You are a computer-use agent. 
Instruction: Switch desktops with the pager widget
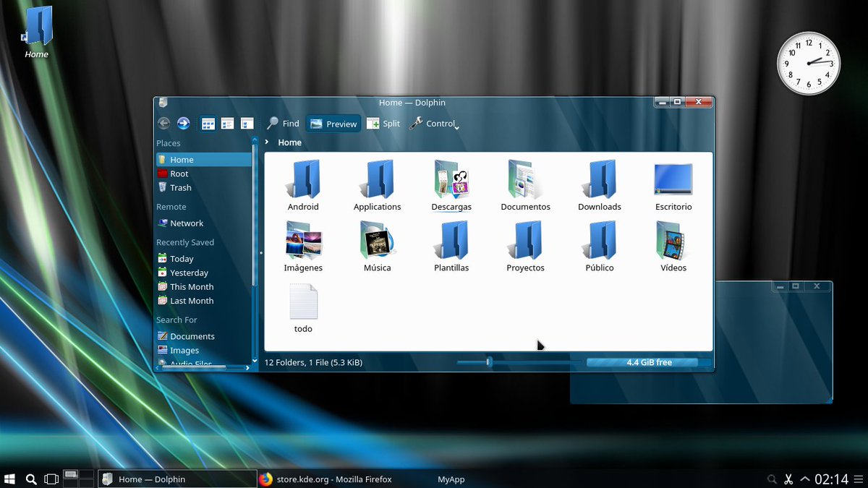[79, 479]
